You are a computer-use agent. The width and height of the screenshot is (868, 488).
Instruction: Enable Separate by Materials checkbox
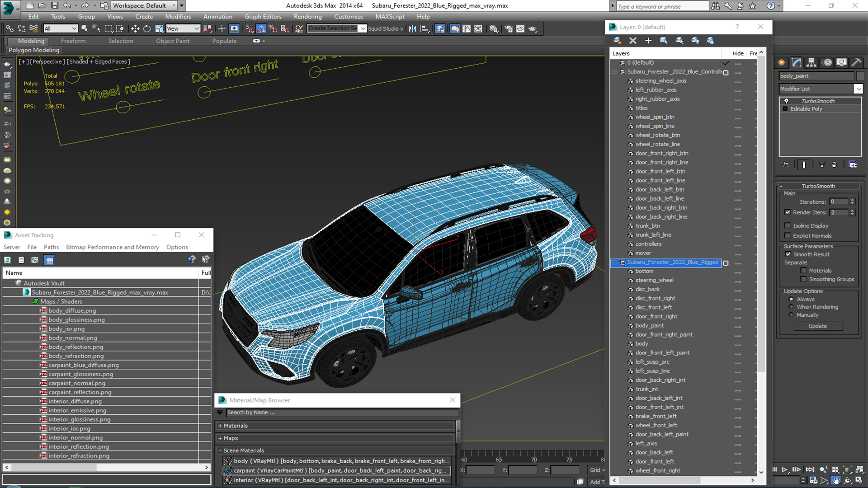point(803,271)
